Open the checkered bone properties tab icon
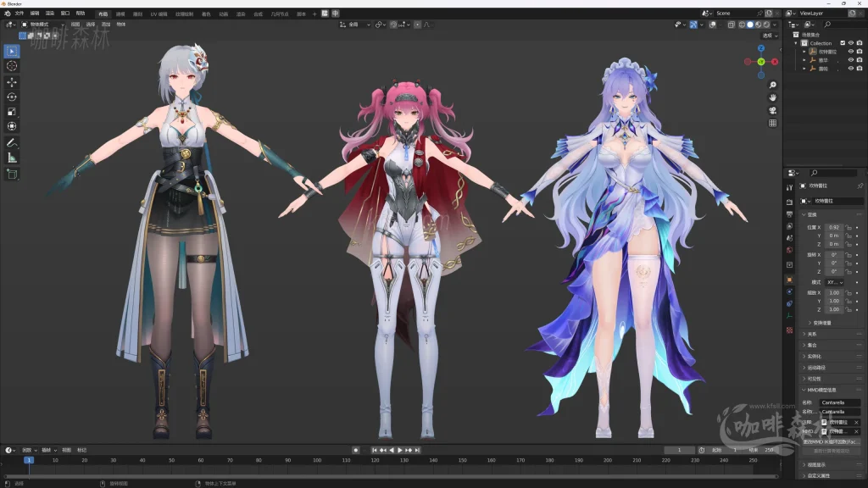The height and width of the screenshot is (488, 868). 789,330
